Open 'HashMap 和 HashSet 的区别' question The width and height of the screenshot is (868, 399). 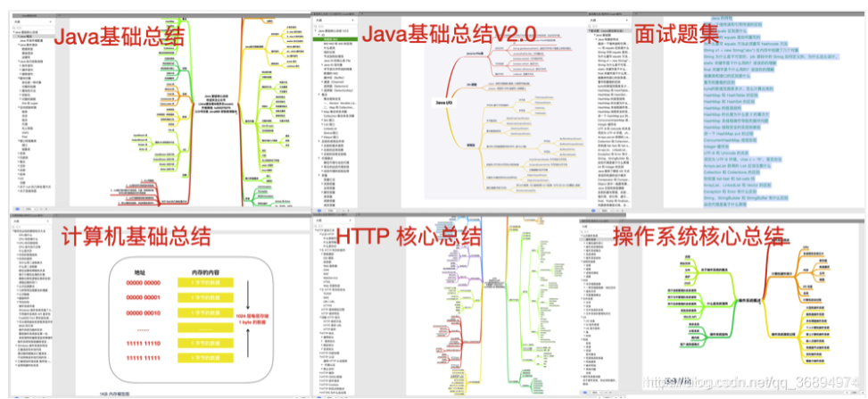(727, 102)
